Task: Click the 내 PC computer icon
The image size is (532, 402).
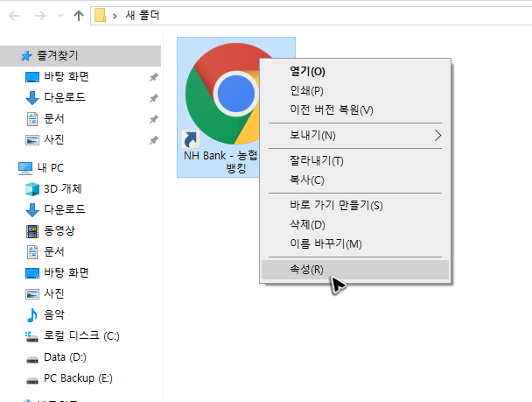Action: 25,168
